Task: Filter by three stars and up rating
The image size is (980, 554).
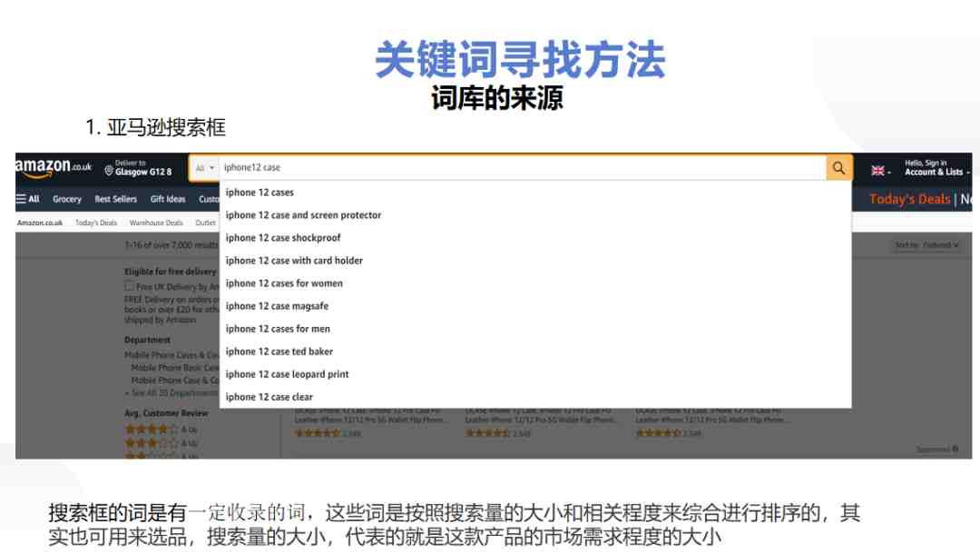Action: click(161, 442)
